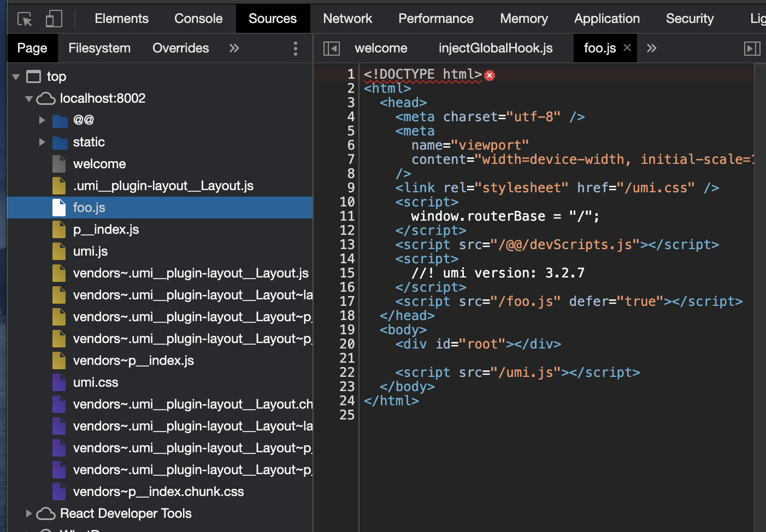Screen dimensions: 766x532
Task: Click the group-by-folder icon beside welcome tab
Action: pyautogui.click(x=331, y=48)
